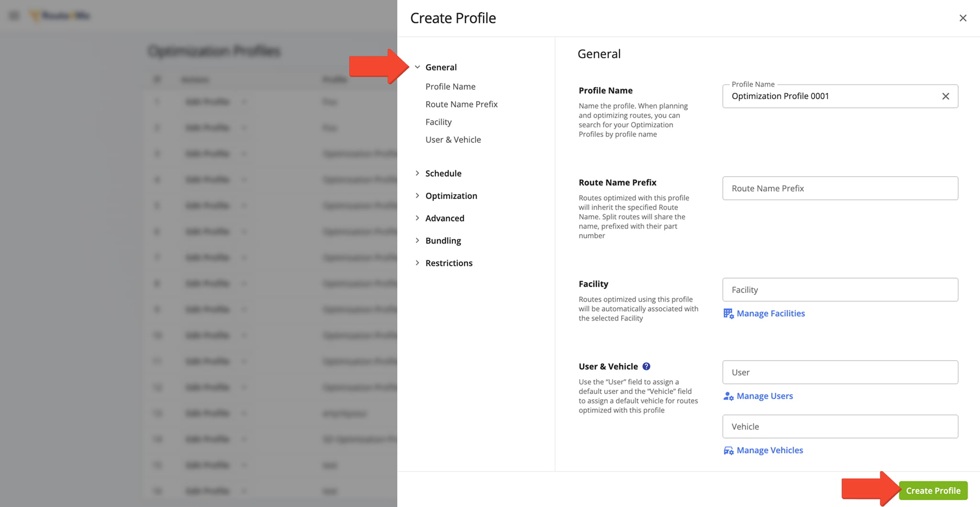Click the Manage Facilities building icon
Screen dimensions: 980x507
(728, 314)
